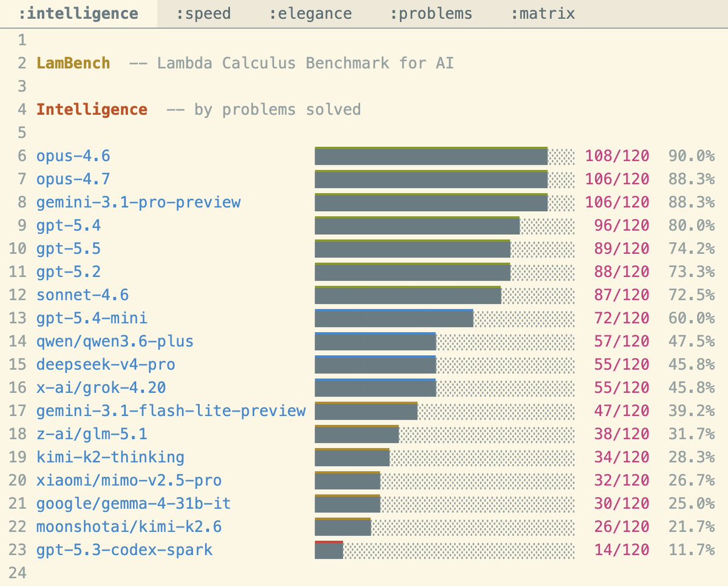The height and width of the screenshot is (586, 728).
Task: Open the :speed tab
Action: pyautogui.click(x=203, y=13)
